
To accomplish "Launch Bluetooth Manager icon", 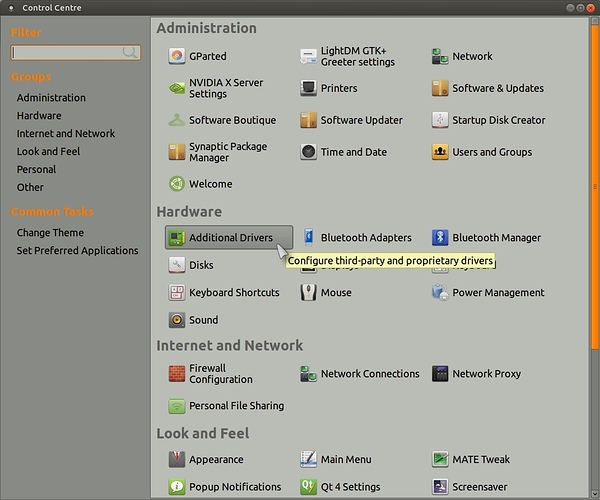I will [x=440, y=238].
